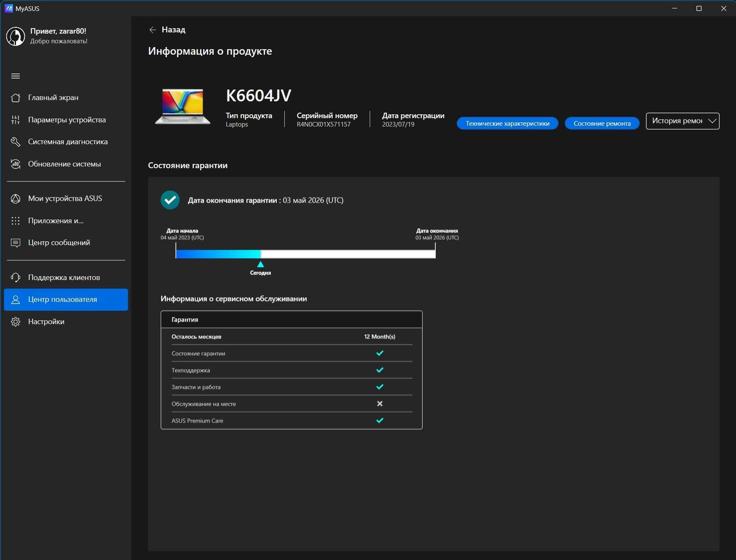This screenshot has width=736, height=560.
Task: Open Настройки in sidebar
Action: (x=66, y=322)
